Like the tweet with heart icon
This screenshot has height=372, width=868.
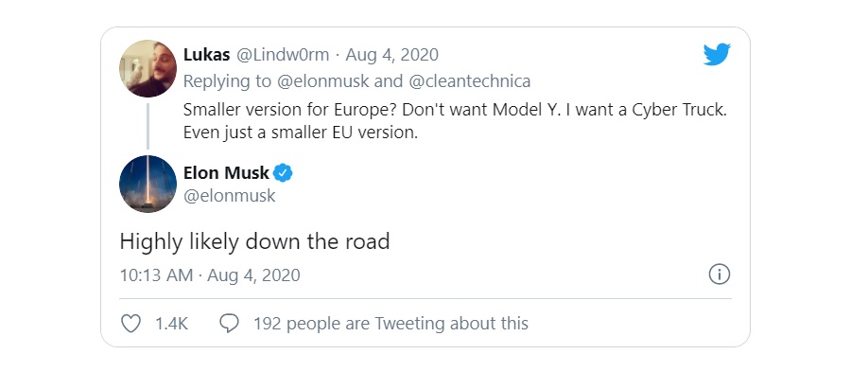130,323
